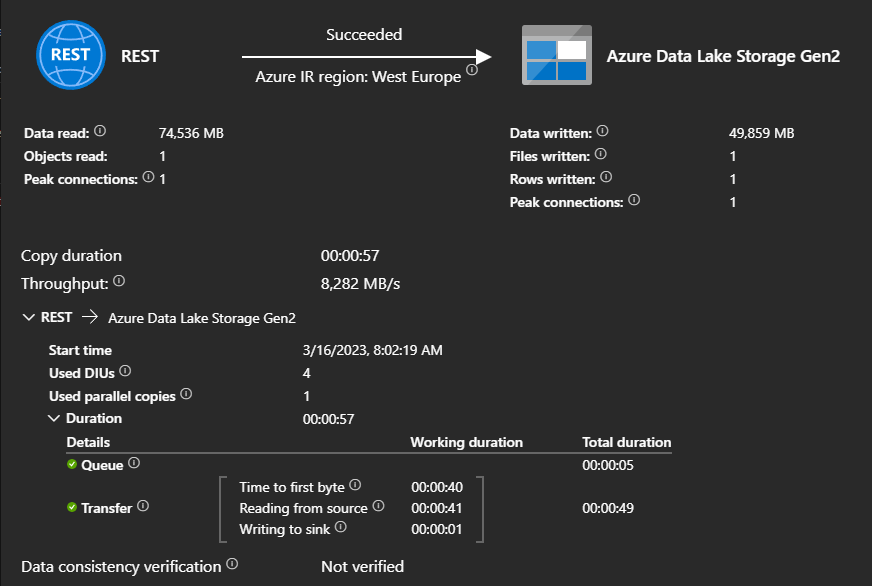Screen dimensions: 872x586
Task: Click the Azure IR region: West Europe text
Action: [x=358, y=77]
